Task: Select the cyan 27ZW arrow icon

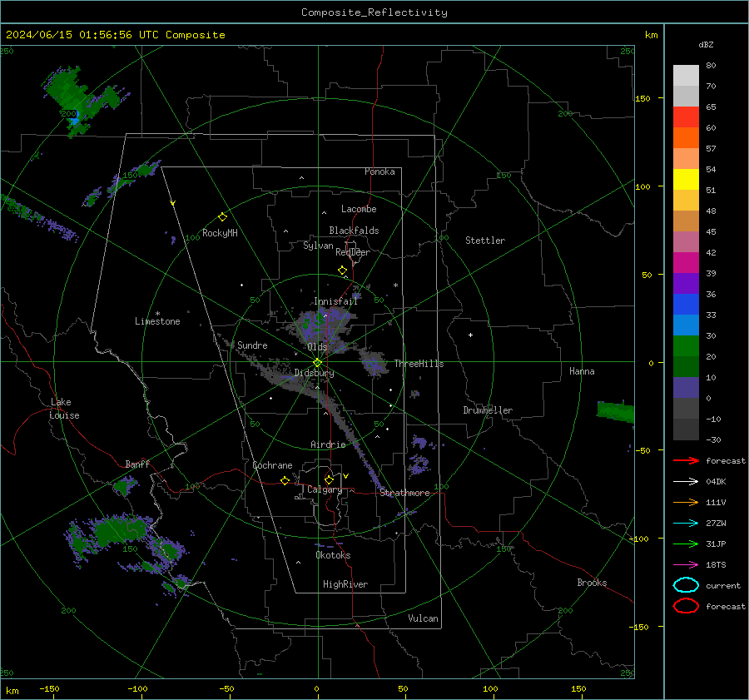Action: point(686,524)
